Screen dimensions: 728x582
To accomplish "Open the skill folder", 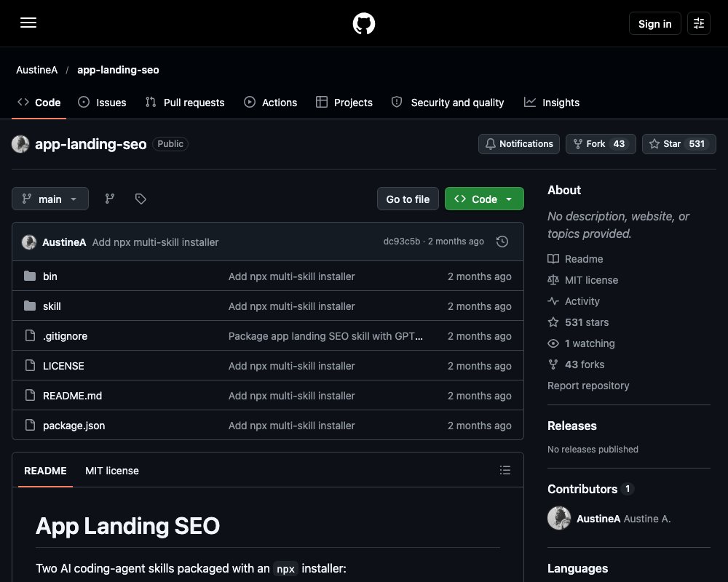I will 52,306.
